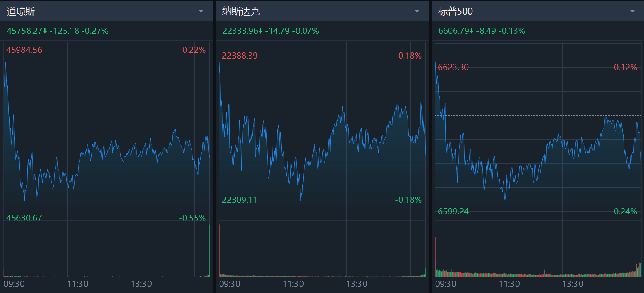Click the down arrow beside 6606.79
This screenshot has height=293, width=644.
point(471,31)
